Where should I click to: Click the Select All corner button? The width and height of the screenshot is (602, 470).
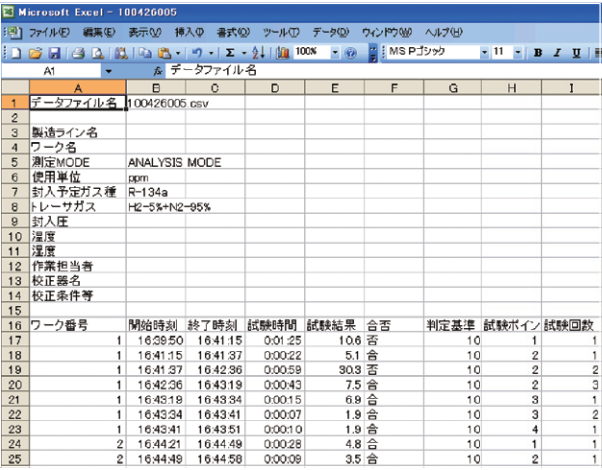pos(15,88)
